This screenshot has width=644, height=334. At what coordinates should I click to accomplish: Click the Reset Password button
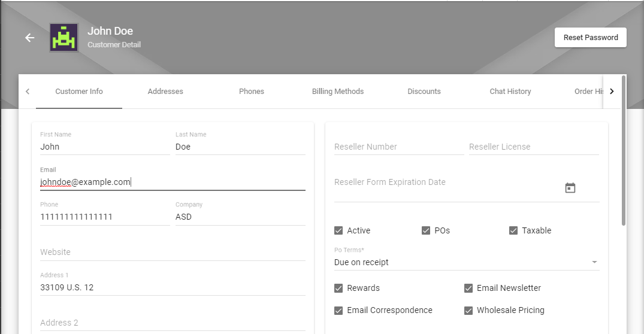[x=591, y=37]
